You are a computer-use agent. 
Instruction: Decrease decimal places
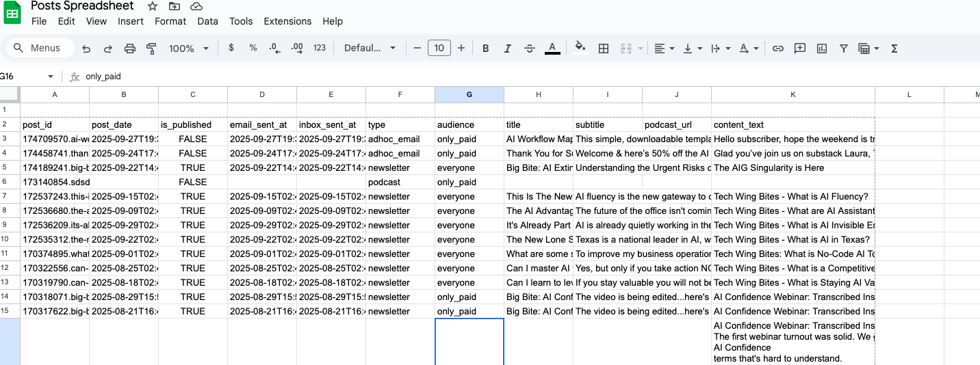pyautogui.click(x=274, y=48)
